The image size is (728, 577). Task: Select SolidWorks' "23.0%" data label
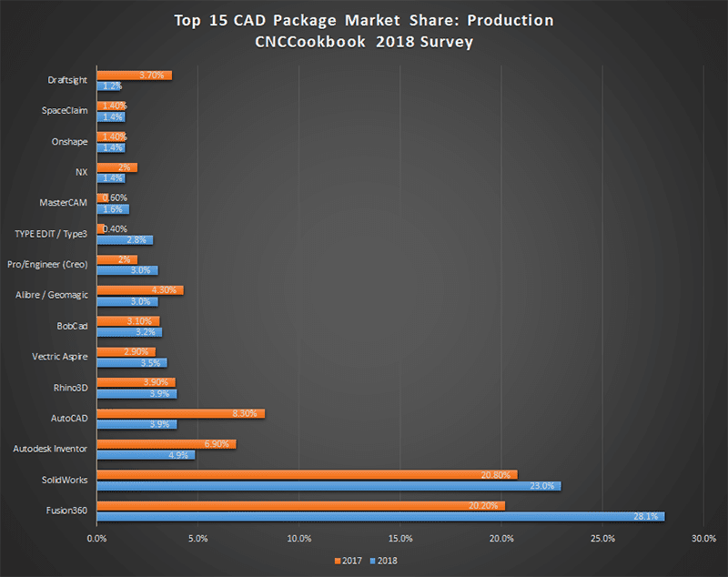[542, 486]
